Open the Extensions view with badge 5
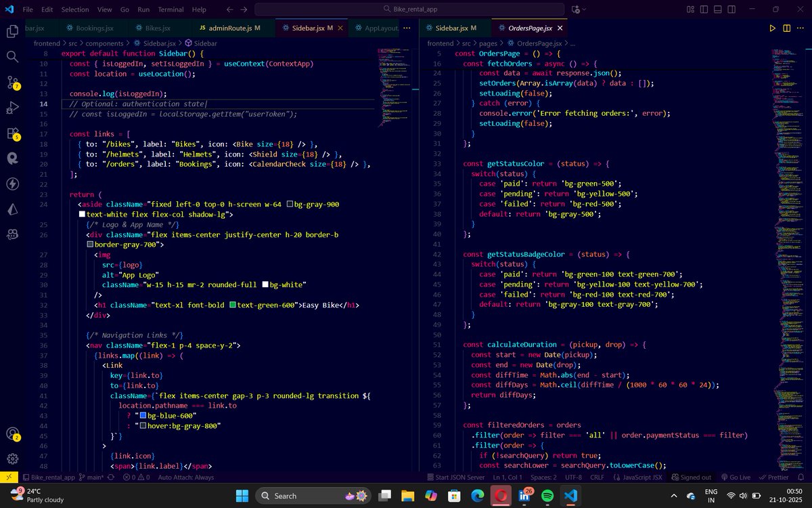The width and height of the screenshot is (812, 508). 12,133
